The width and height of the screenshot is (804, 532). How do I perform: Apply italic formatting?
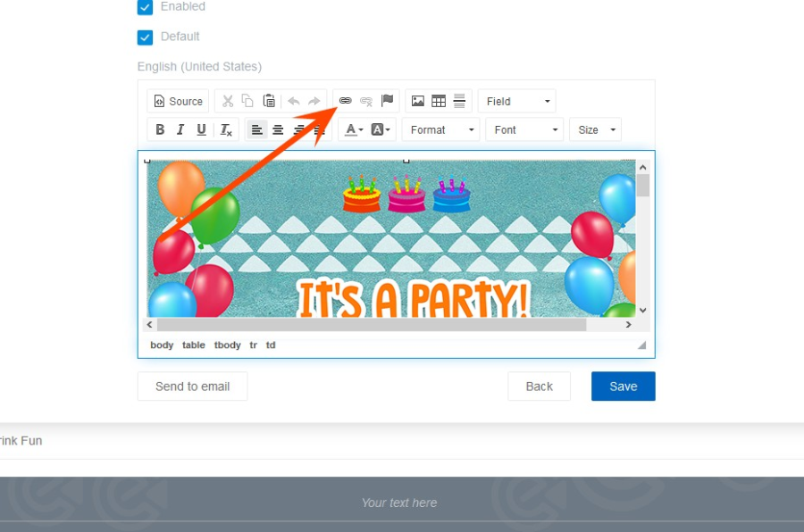coord(180,129)
